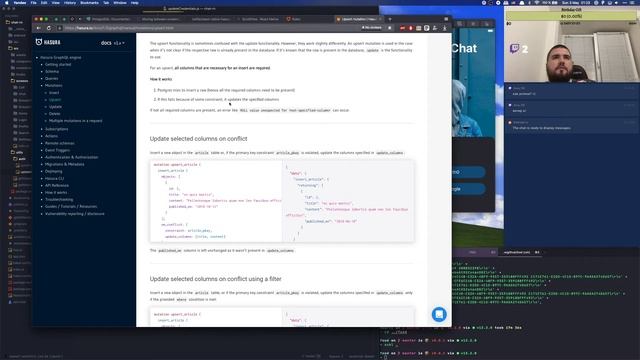Open the Delete mutation page

point(54,113)
